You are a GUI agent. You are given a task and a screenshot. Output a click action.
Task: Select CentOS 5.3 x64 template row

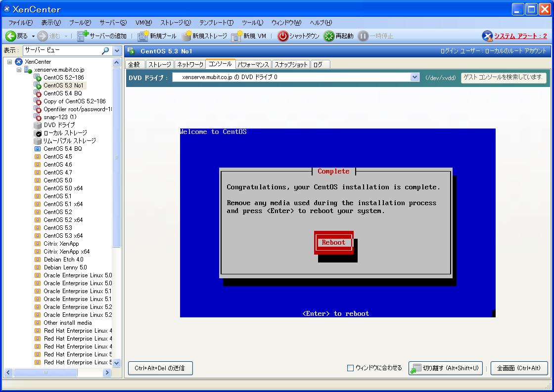click(63, 236)
